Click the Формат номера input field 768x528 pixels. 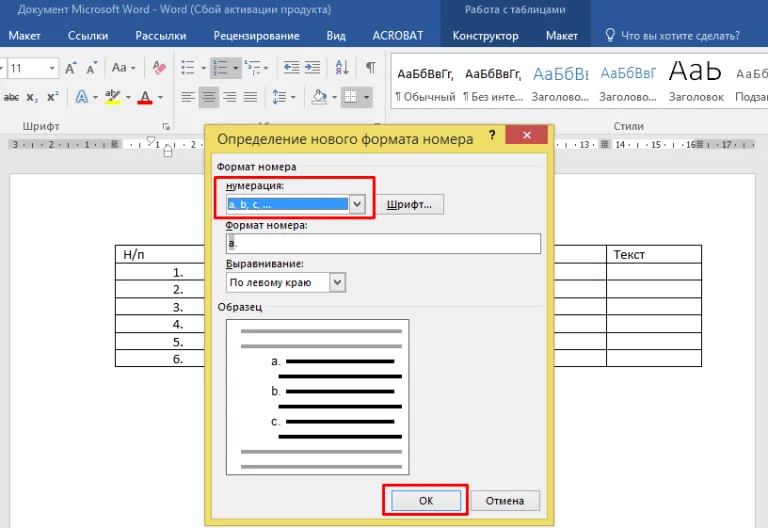[x=384, y=243]
